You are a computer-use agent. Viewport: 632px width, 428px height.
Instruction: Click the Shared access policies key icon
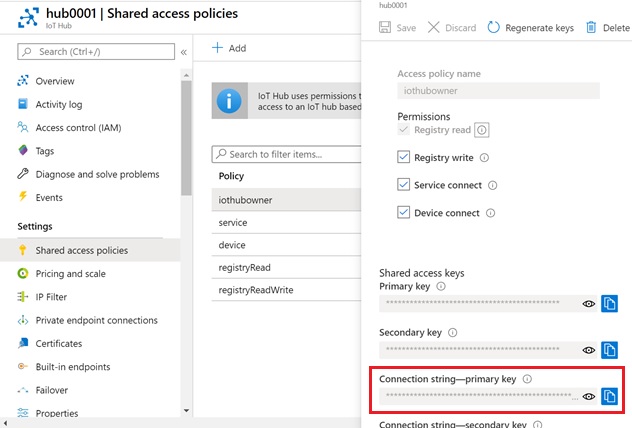pos(23,250)
